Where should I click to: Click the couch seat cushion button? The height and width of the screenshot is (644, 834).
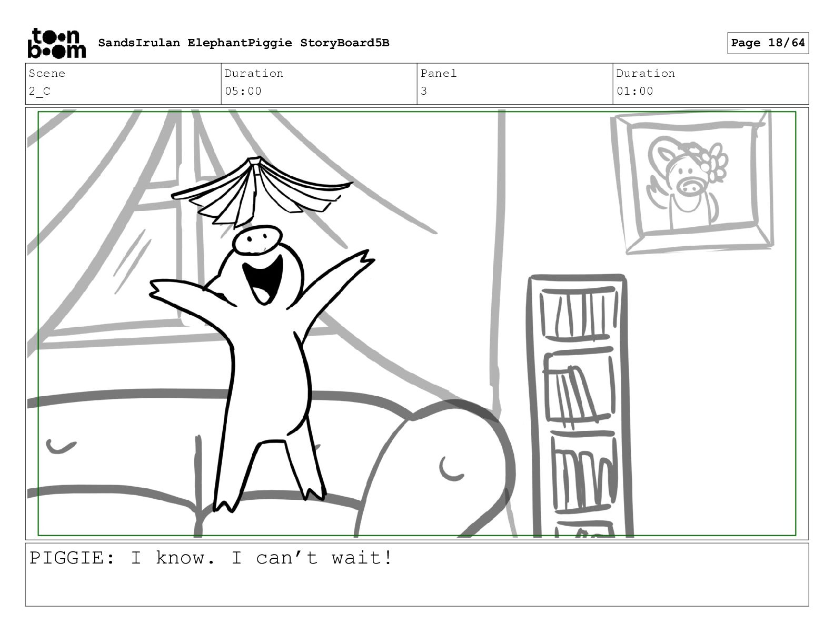(x=61, y=447)
